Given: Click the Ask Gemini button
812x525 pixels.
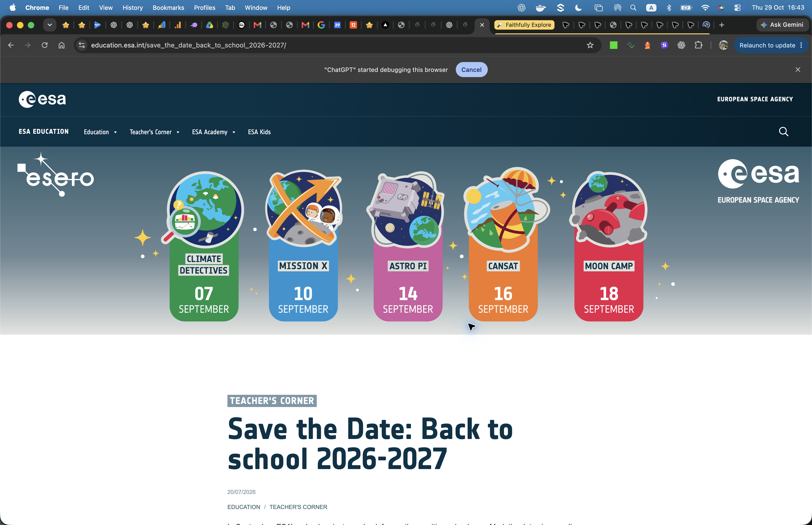Looking at the screenshot, I should (x=782, y=25).
